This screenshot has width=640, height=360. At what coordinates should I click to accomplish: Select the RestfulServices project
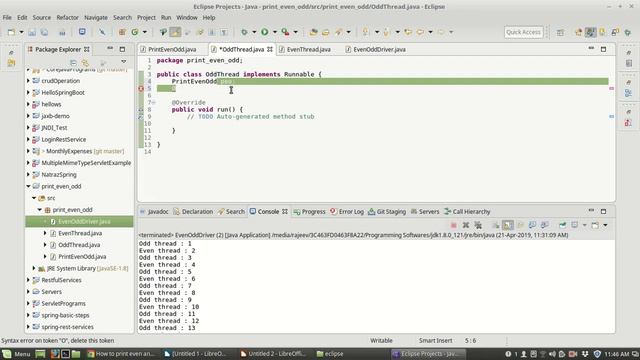point(61,280)
